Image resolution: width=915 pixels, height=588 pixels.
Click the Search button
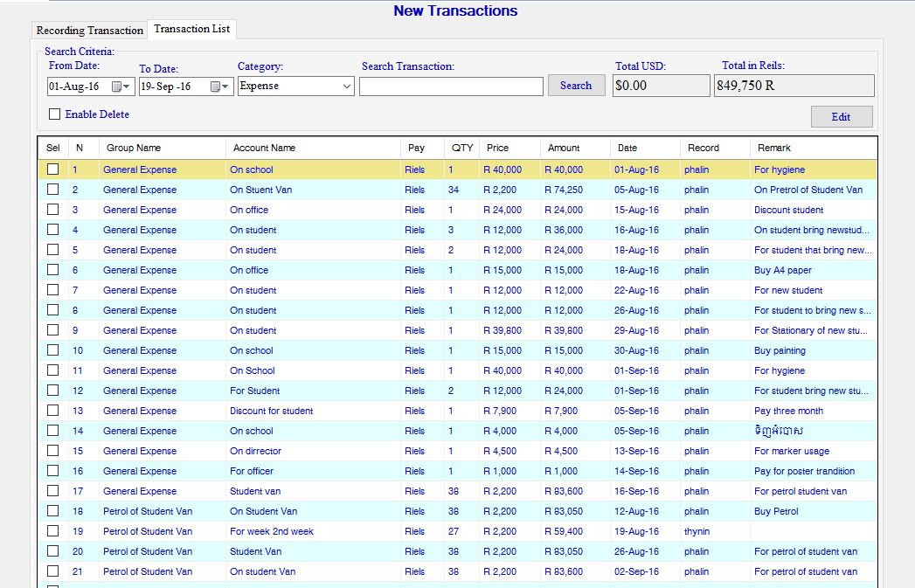pyautogui.click(x=576, y=85)
